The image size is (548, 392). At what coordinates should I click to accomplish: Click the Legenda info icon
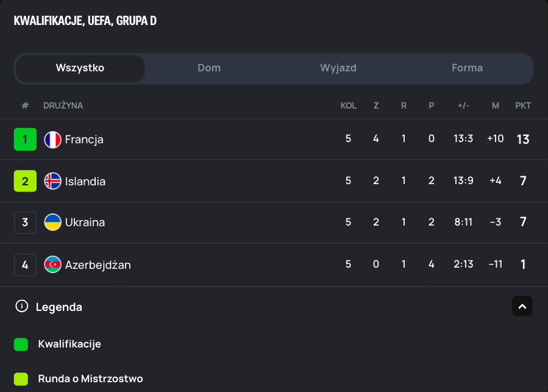pyautogui.click(x=22, y=307)
